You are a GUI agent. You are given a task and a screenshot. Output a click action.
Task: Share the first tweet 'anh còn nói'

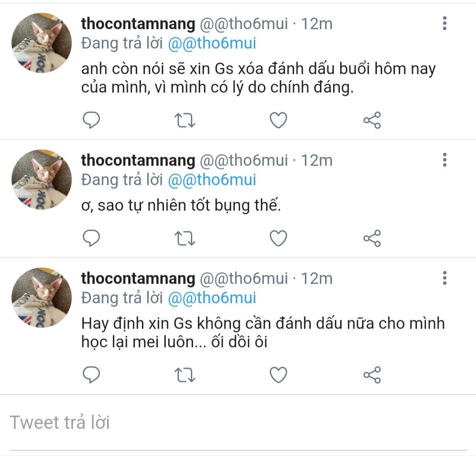click(x=372, y=120)
